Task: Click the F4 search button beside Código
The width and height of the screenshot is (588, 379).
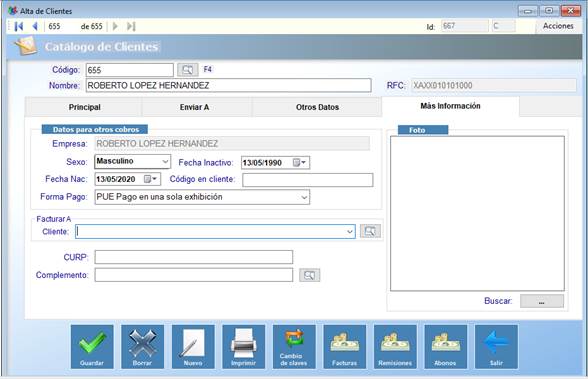Action: point(188,70)
